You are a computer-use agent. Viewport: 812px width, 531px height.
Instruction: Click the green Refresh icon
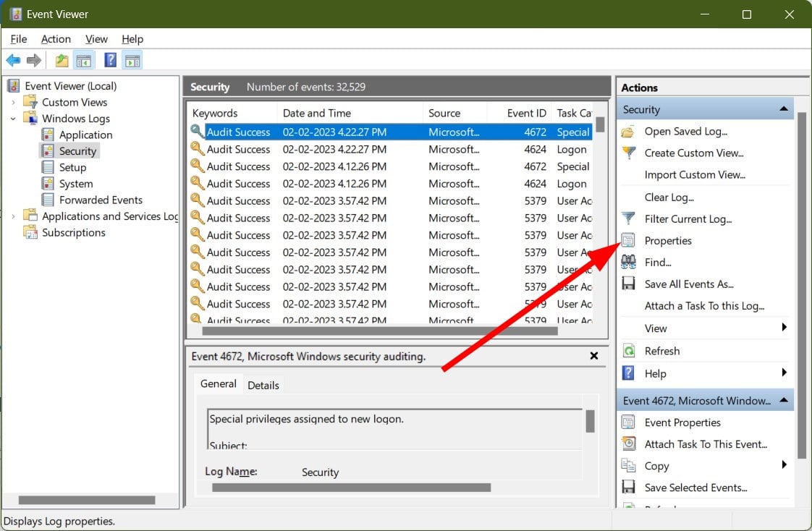(628, 350)
